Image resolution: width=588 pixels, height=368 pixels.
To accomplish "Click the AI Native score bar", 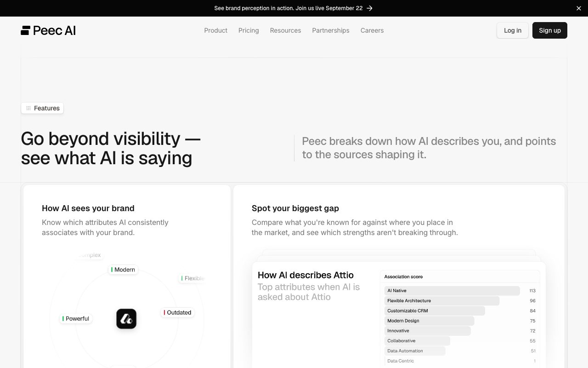I will [x=452, y=291].
